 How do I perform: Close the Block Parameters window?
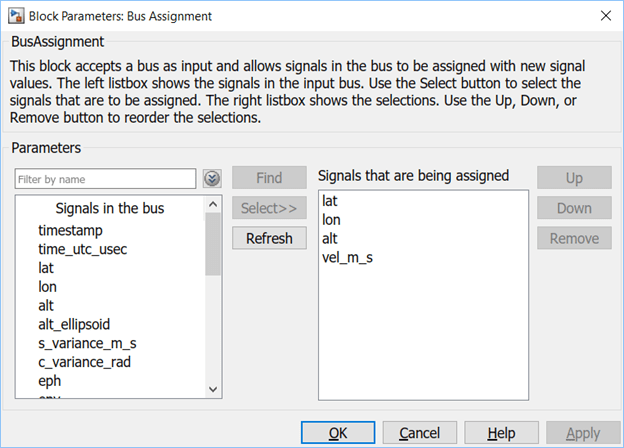pyautogui.click(x=604, y=15)
